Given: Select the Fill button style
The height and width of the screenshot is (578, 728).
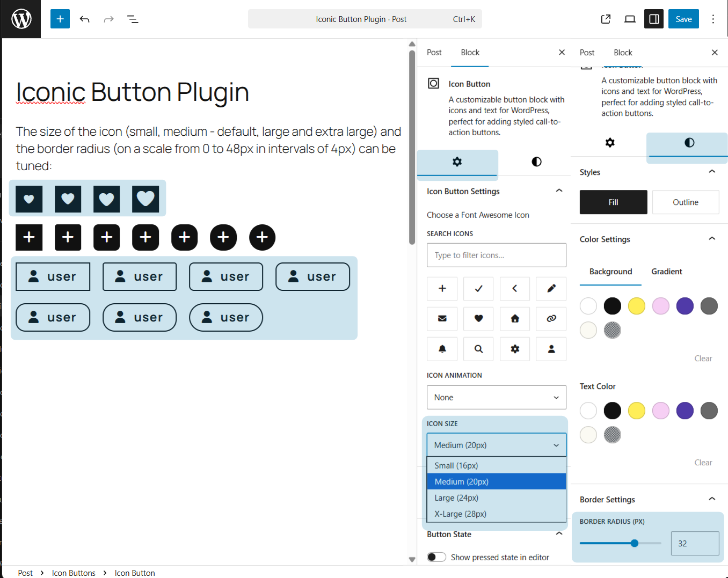Looking at the screenshot, I should pyautogui.click(x=614, y=202).
